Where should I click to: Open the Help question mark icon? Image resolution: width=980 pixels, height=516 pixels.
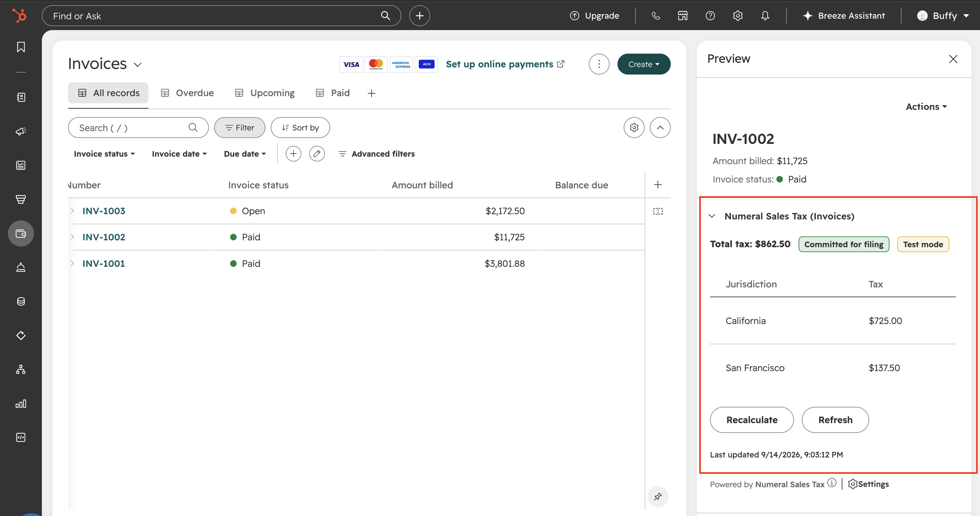click(710, 16)
